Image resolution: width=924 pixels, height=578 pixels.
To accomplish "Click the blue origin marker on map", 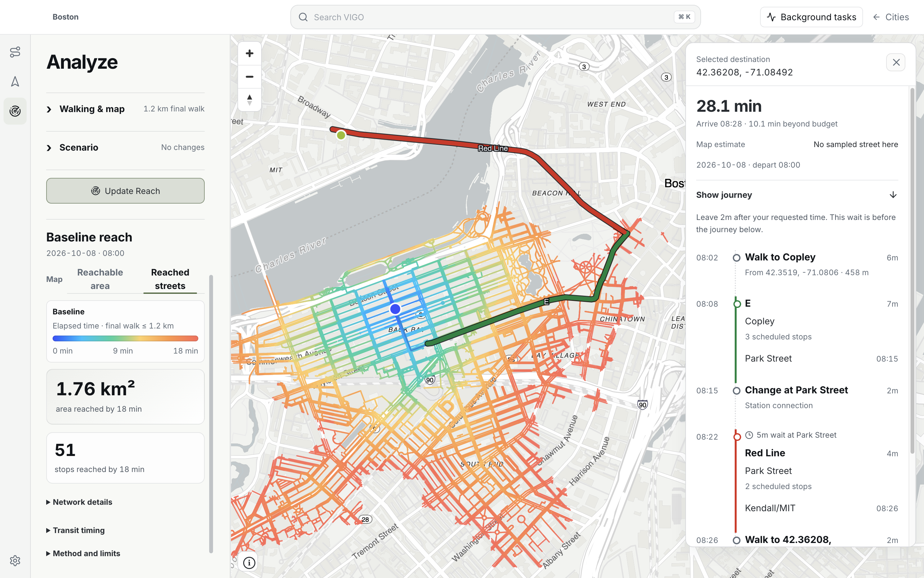I will tap(395, 309).
